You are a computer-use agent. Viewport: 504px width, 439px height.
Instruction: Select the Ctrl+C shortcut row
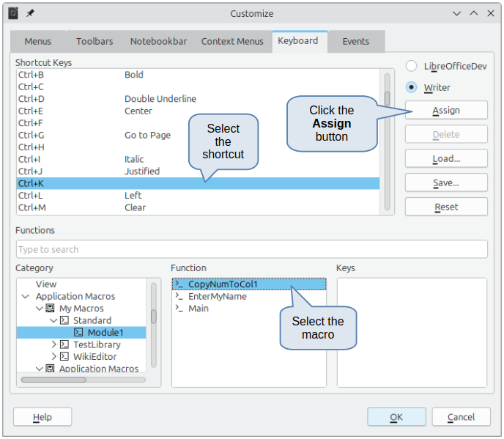(198, 86)
